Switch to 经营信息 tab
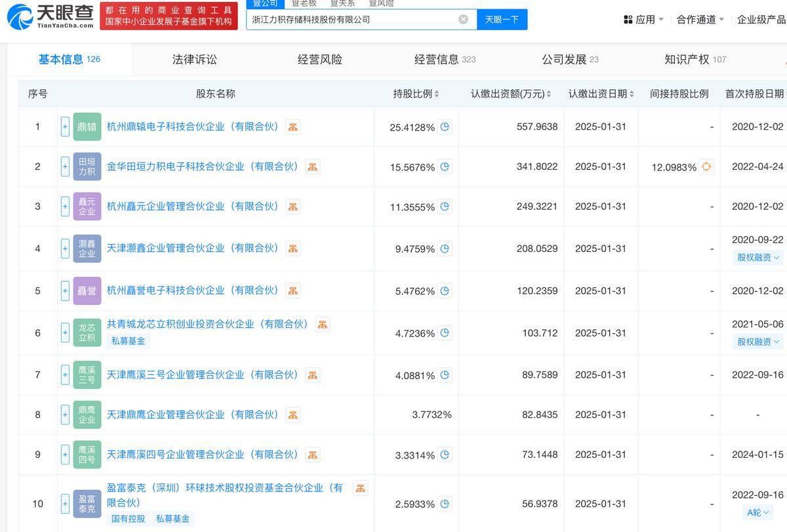 [445, 60]
